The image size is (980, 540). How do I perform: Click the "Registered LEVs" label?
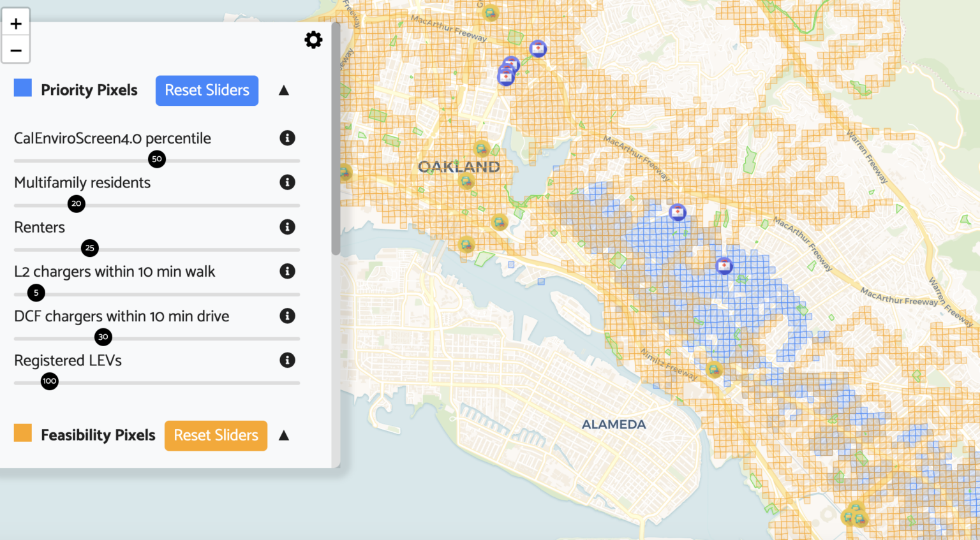click(68, 360)
